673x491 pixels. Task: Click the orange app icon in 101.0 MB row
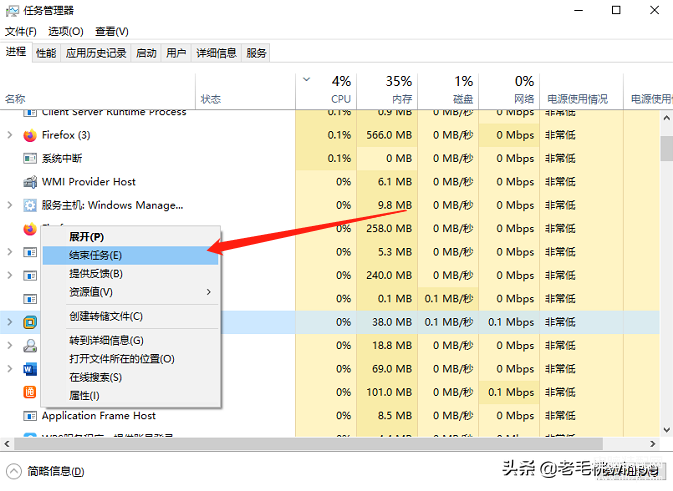[30, 392]
